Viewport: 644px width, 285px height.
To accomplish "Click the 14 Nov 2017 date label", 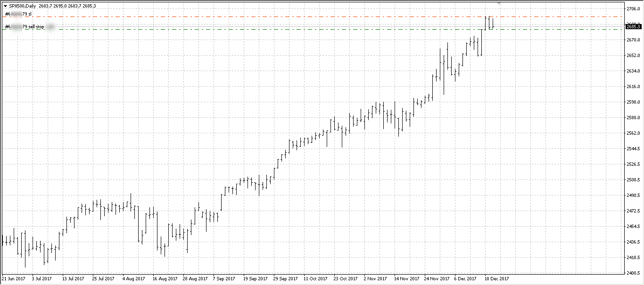I will click(406, 279).
